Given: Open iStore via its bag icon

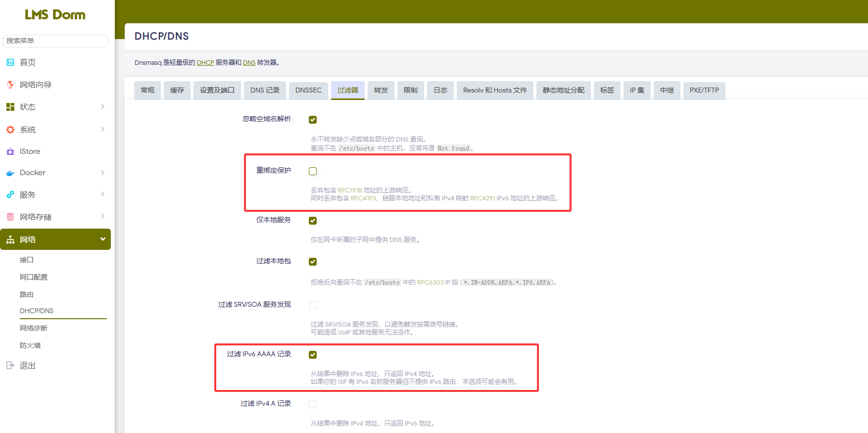Looking at the screenshot, I should 10,151.
